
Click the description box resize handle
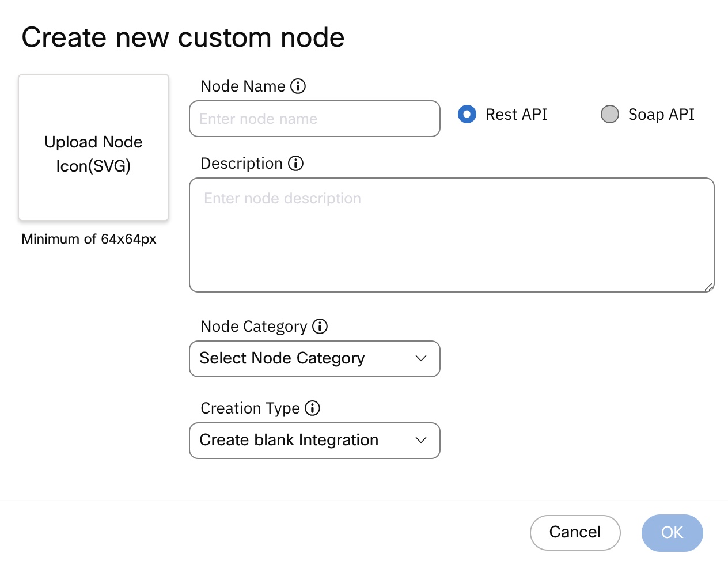(x=709, y=287)
